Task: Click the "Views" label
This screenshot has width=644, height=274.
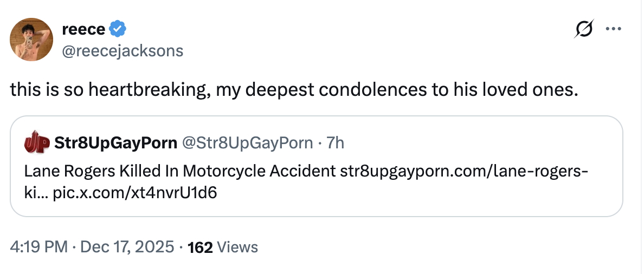Action: 237,247
